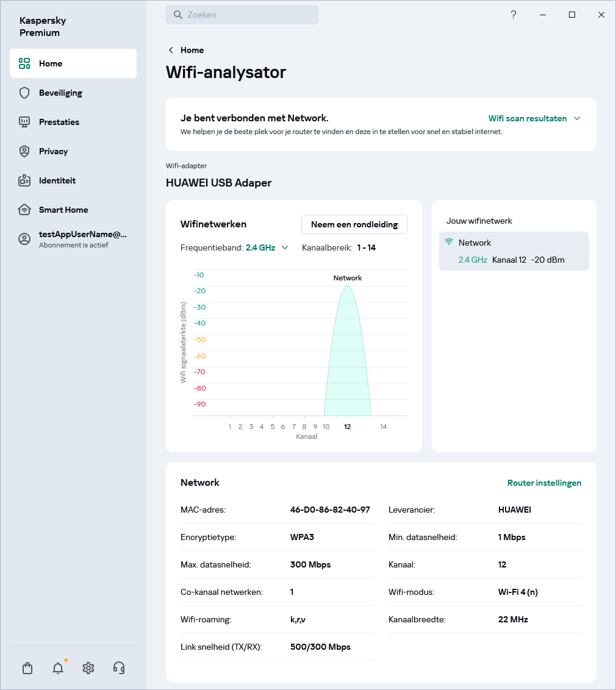Image resolution: width=616 pixels, height=690 pixels.
Task: Expand Wifi scan resultaten section
Action: click(534, 118)
